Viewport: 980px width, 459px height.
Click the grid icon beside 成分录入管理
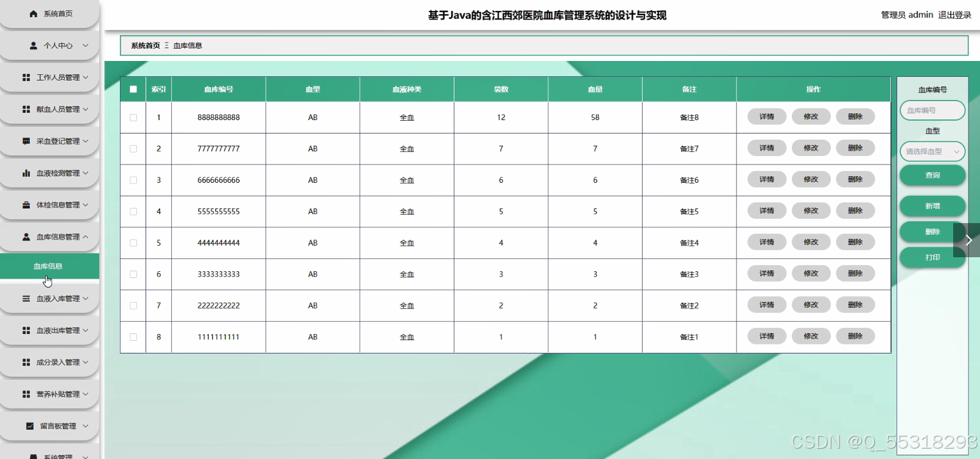click(26, 362)
